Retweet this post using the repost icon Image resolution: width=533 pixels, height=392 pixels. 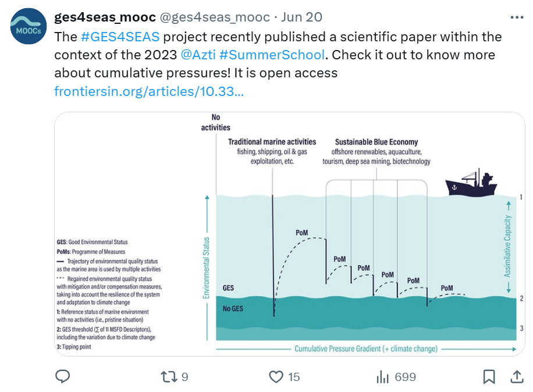coord(168,377)
